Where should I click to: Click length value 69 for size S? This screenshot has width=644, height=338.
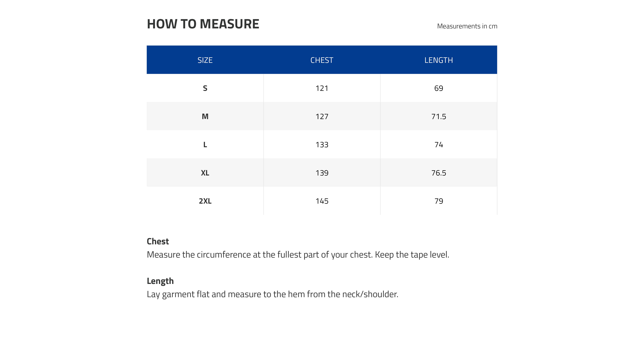pyautogui.click(x=438, y=88)
